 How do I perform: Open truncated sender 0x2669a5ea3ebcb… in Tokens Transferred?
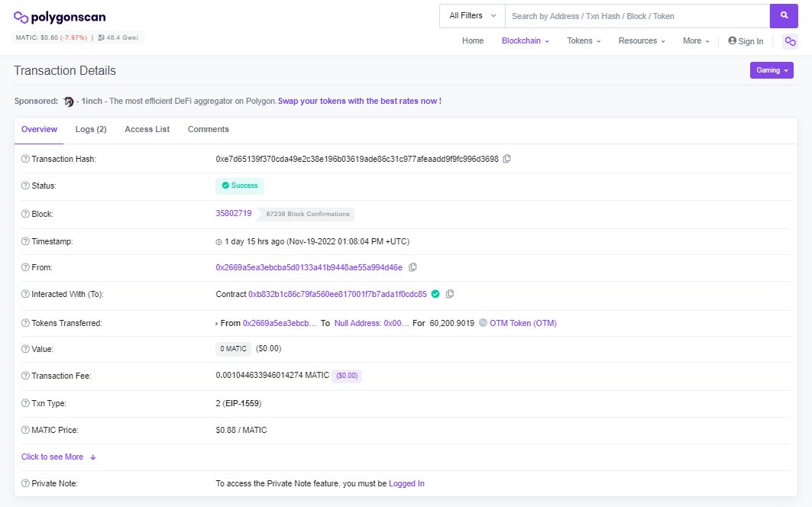280,323
